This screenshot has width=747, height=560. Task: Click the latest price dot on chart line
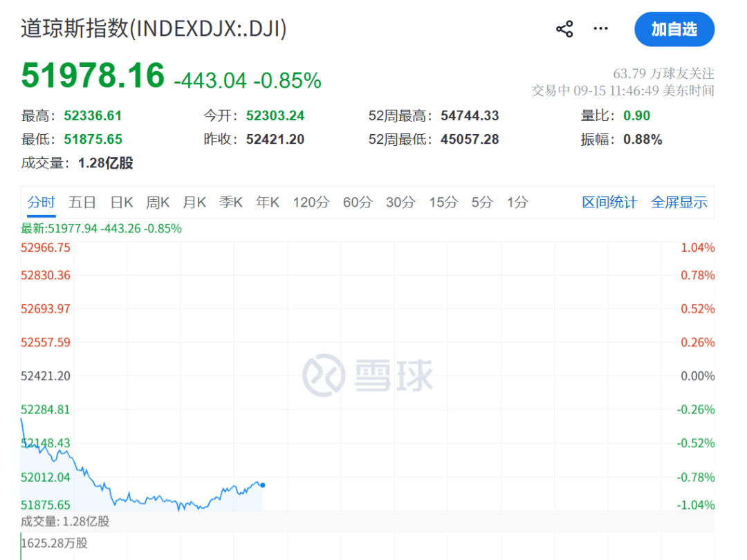[x=263, y=485]
